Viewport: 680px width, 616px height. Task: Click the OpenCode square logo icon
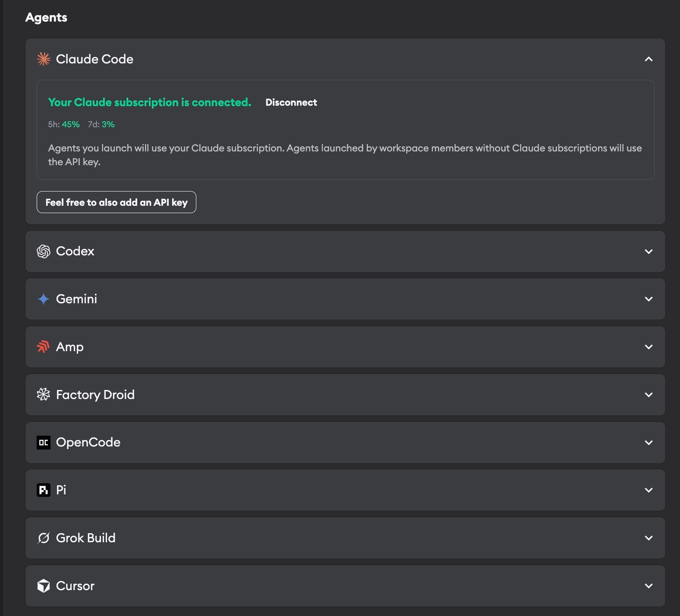pos(44,443)
